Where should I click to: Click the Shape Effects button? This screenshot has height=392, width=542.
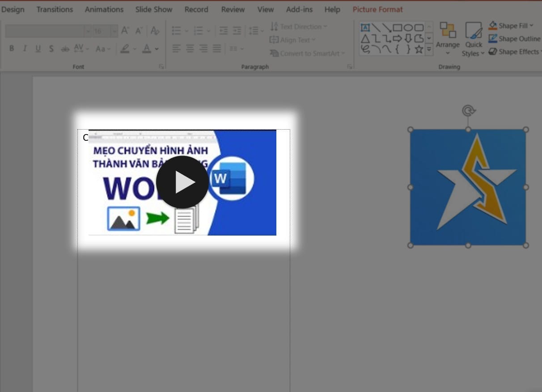click(514, 52)
